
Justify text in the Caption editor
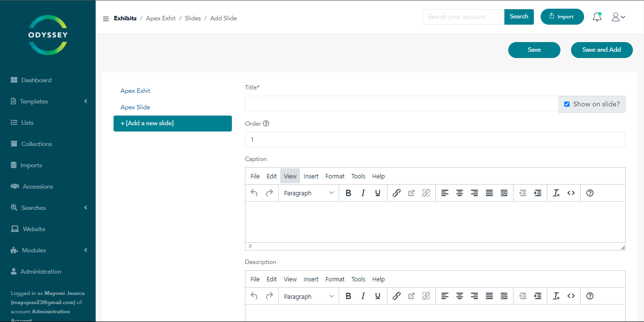tap(489, 193)
